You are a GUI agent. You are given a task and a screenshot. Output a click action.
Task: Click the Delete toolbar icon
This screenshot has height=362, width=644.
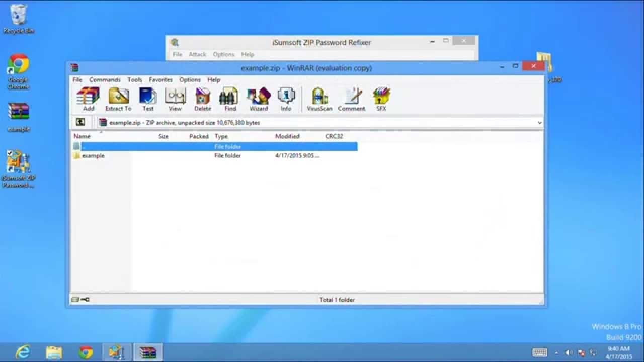click(203, 99)
